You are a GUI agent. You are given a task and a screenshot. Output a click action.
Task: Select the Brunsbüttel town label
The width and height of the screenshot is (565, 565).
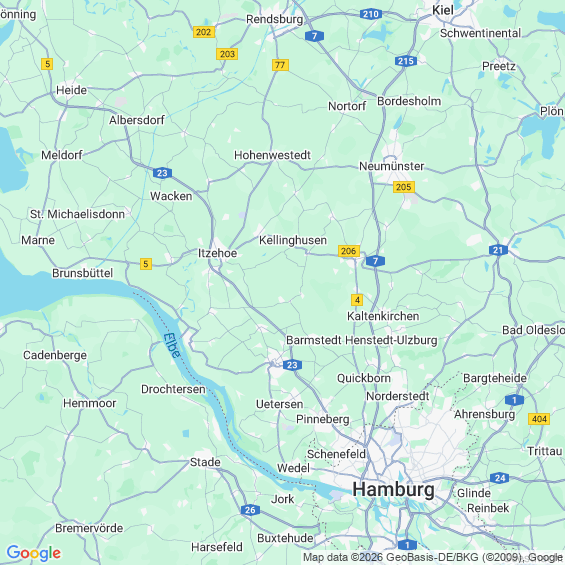(x=83, y=273)
